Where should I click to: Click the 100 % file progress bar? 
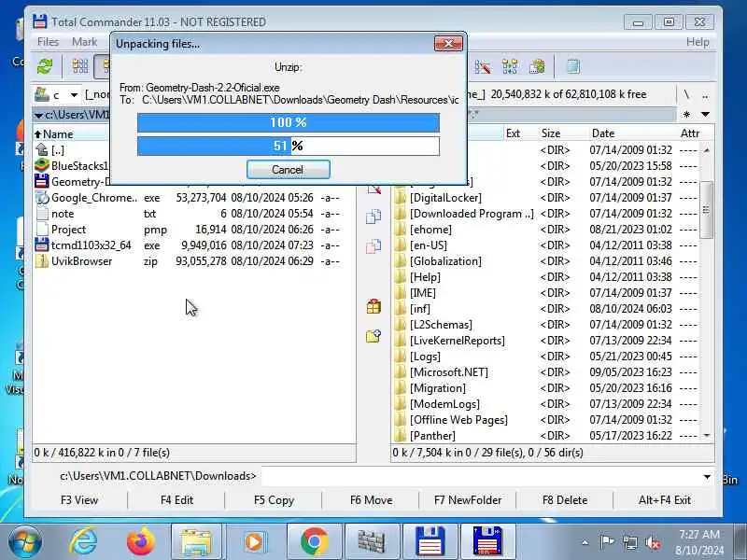(289, 122)
